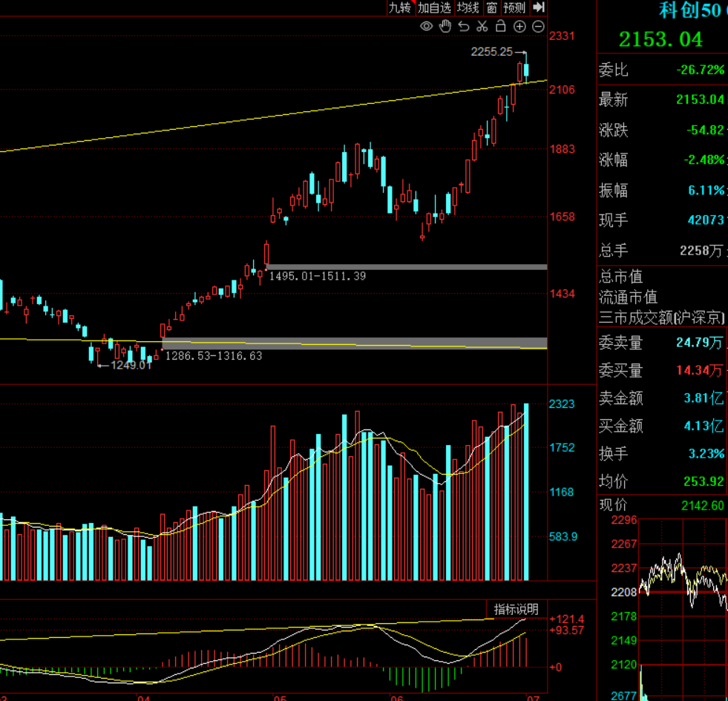Open the 窗 window option
The width and height of the screenshot is (728, 701).
coord(492,7)
